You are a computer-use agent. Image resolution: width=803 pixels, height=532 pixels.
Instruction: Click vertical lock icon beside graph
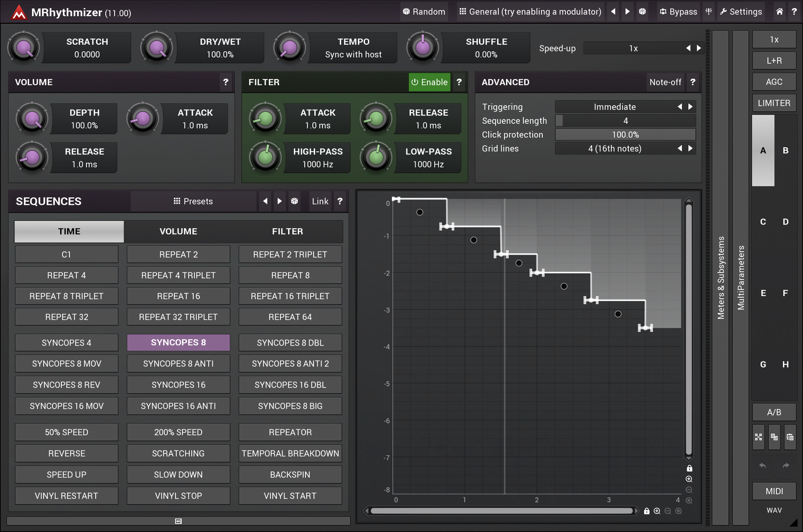[689, 468]
